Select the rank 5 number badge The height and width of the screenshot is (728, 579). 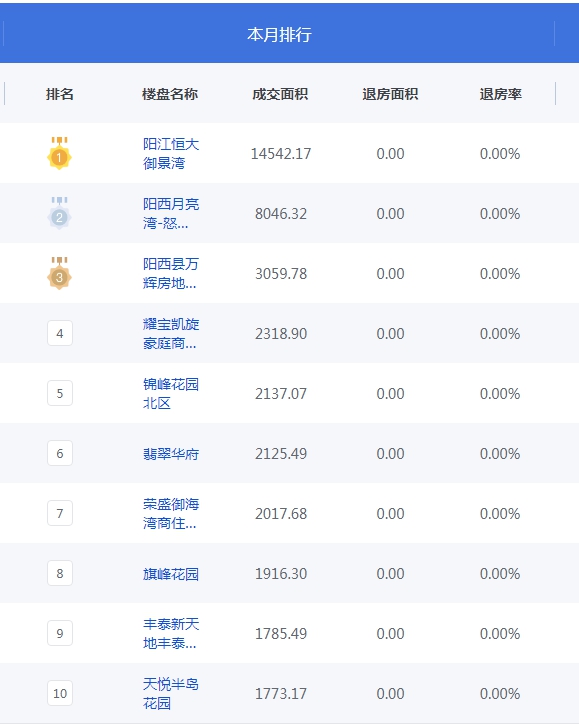pyautogui.click(x=60, y=393)
